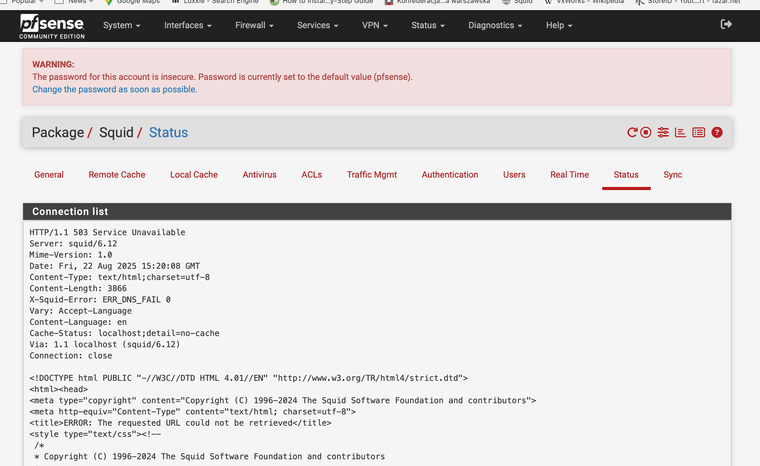Switch to the Real Time tab
This screenshot has width=760, height=466.
(570, 175)
